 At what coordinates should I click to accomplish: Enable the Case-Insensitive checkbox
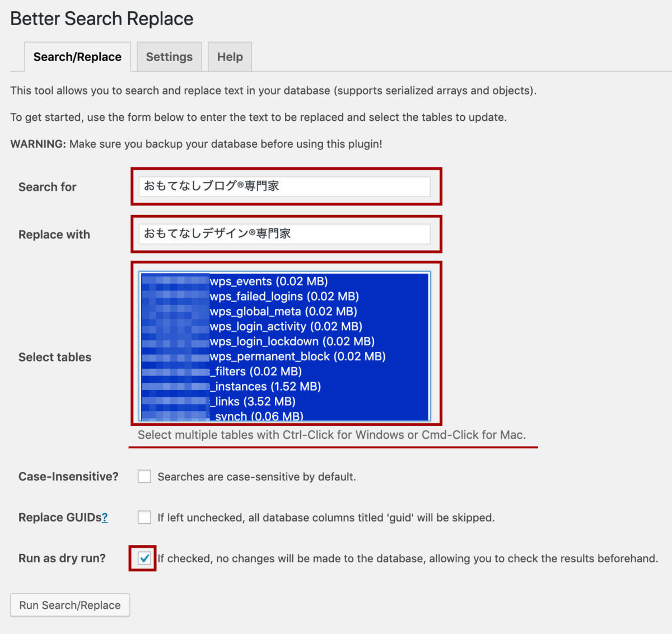pyautogui.click(x=144, y=477)
